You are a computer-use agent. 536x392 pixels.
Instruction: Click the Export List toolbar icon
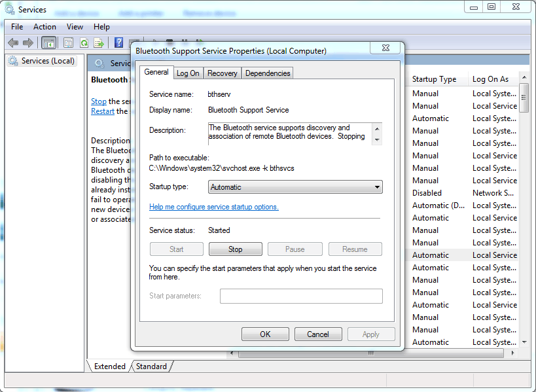coord(99,43)
